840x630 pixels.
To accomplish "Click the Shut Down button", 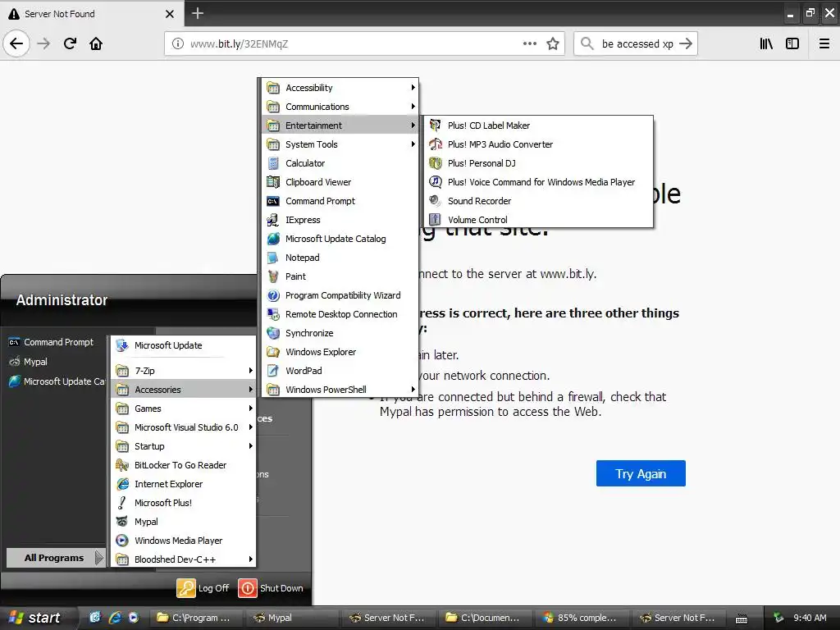I will click(271, 587).
